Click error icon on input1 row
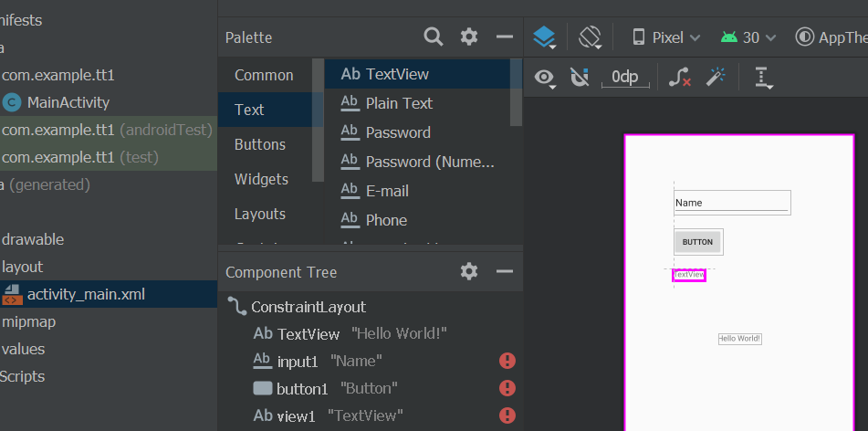This screenshot has height=431, width=868. (507, 362)
